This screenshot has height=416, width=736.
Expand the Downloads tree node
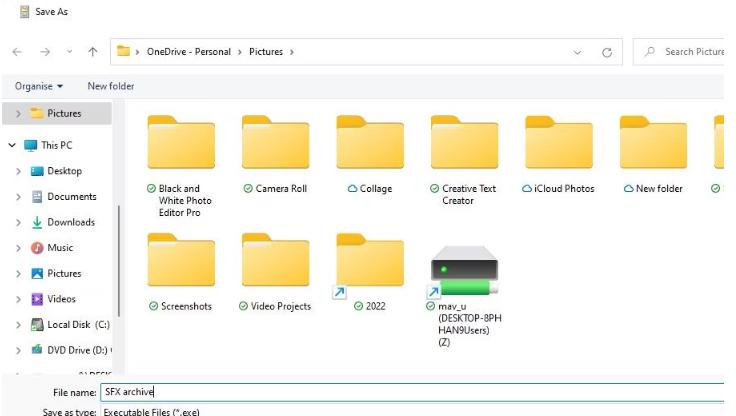click(x=18, y=222)
